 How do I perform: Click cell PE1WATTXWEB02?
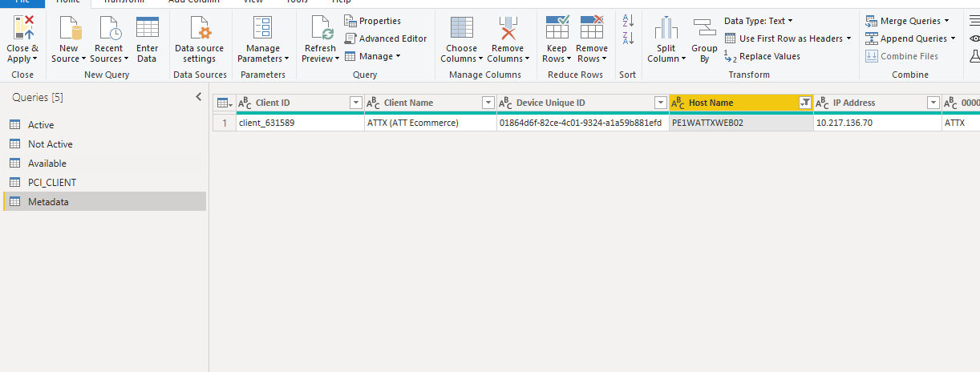(x=741, y=123)
